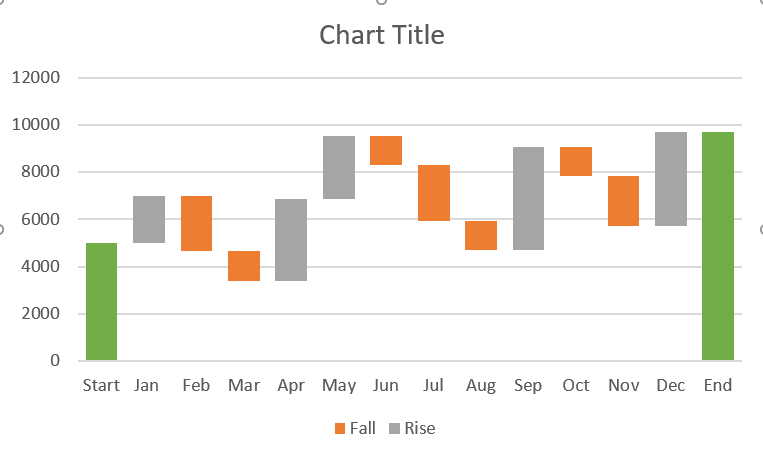The image size is (763, 452).
Task: Select the orange Mar bar
Action: (x=244, y=266)
